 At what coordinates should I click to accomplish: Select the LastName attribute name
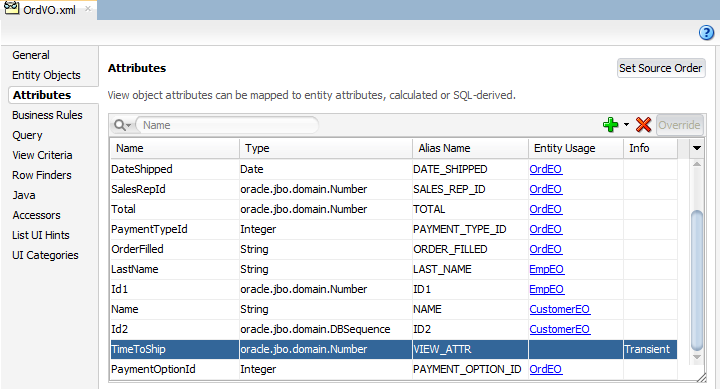[x=135, y=269]
